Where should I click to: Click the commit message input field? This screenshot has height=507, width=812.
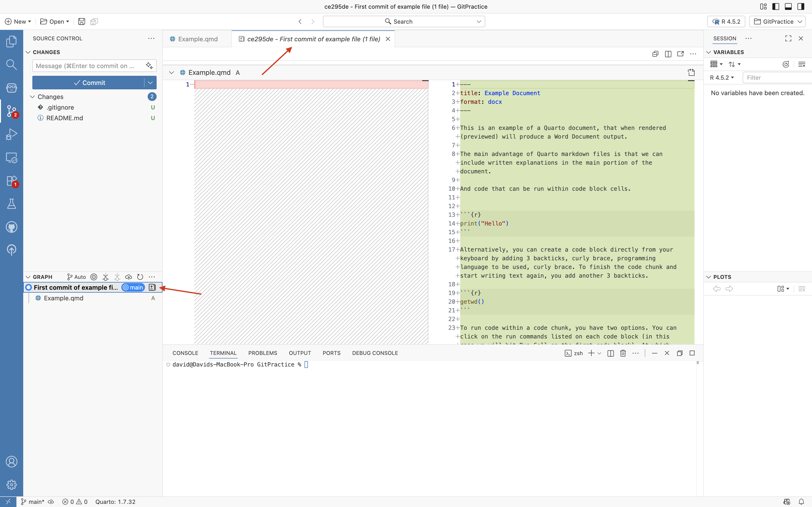coord(88,66)
